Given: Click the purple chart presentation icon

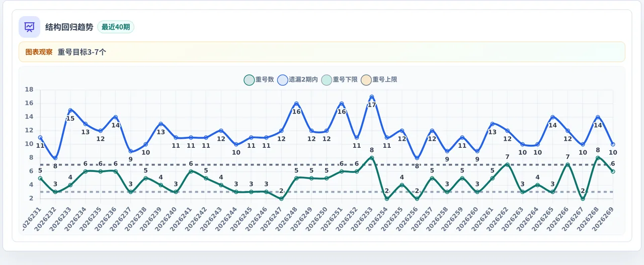Looking at the screenshot, I should tap(30, 27).
